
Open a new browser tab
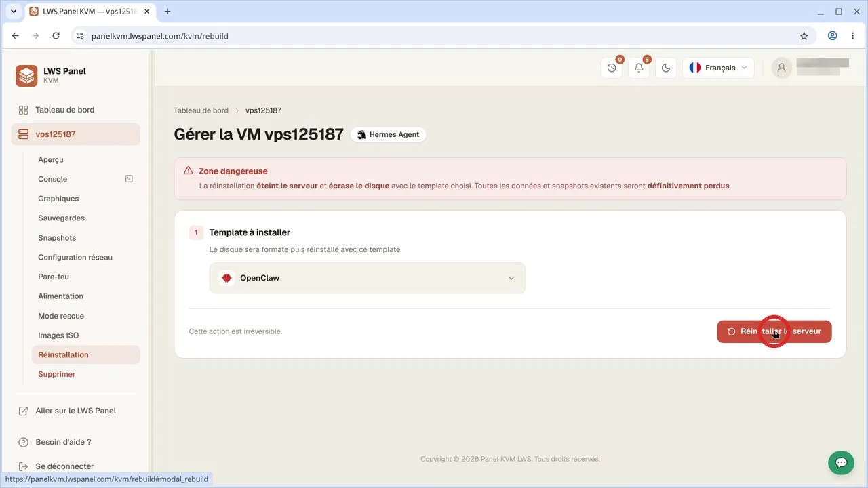pos(167,12)
